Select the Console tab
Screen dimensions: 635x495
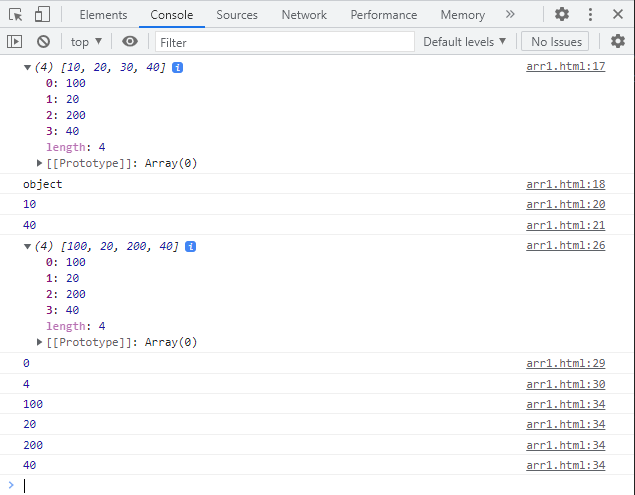(172, 15)
